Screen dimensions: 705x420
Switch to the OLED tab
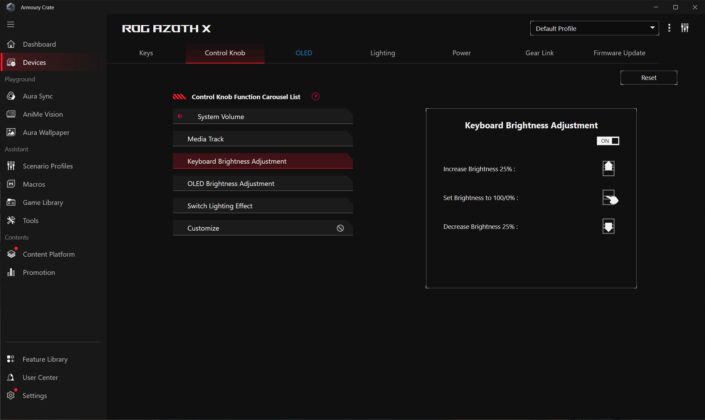tap(303, 53)
